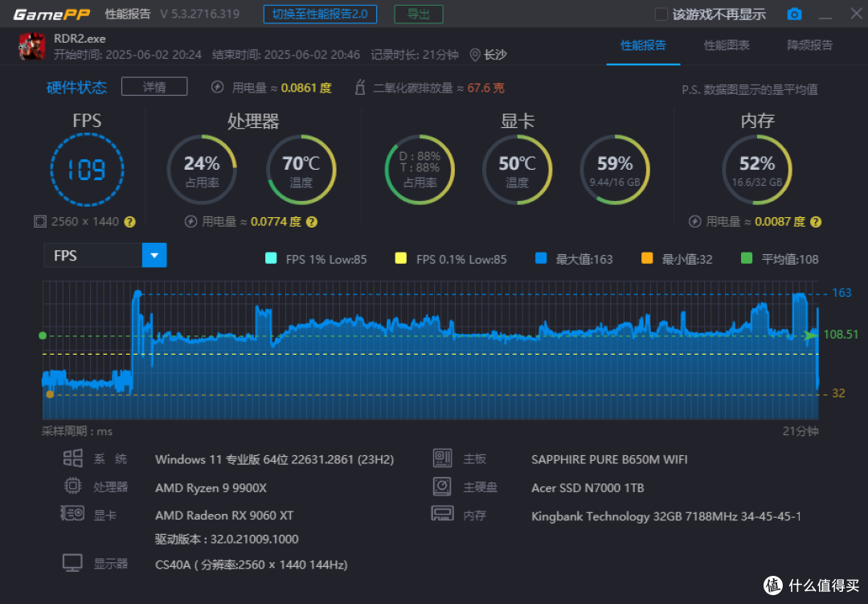
Task: Click the FPS 1% Low cyan legend swatch
Action: point(271,258)
